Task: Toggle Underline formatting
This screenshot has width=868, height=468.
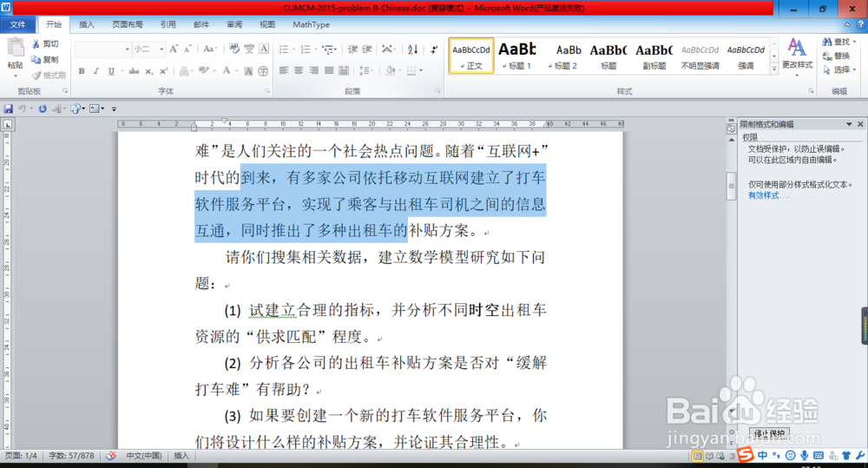Action: tap(111, 71)
